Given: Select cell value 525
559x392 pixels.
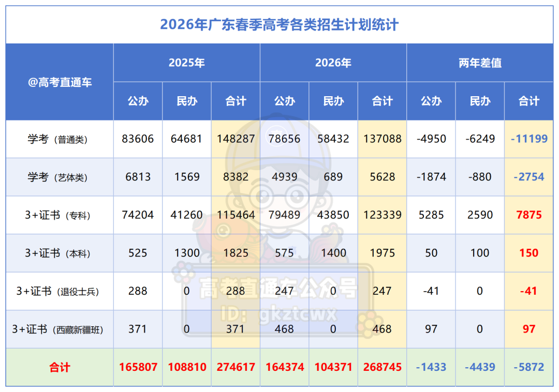Looking at the screenshot, I should [138, 253].
